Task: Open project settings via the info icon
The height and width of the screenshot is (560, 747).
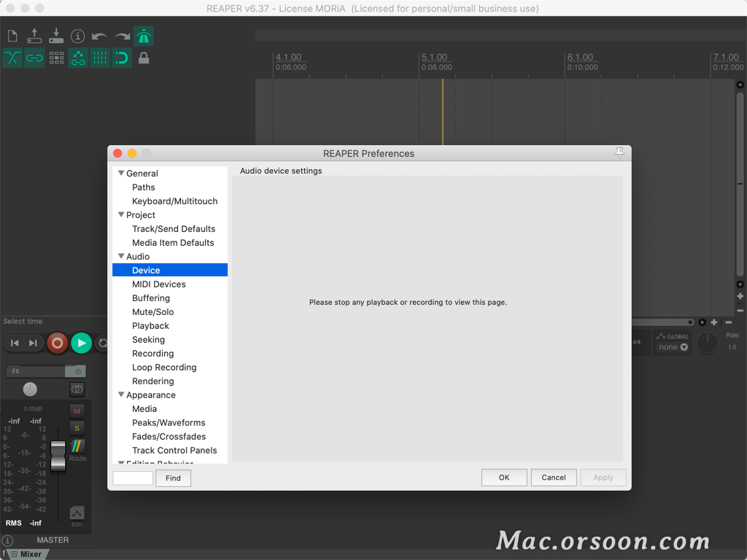Action: coord(78,35)
